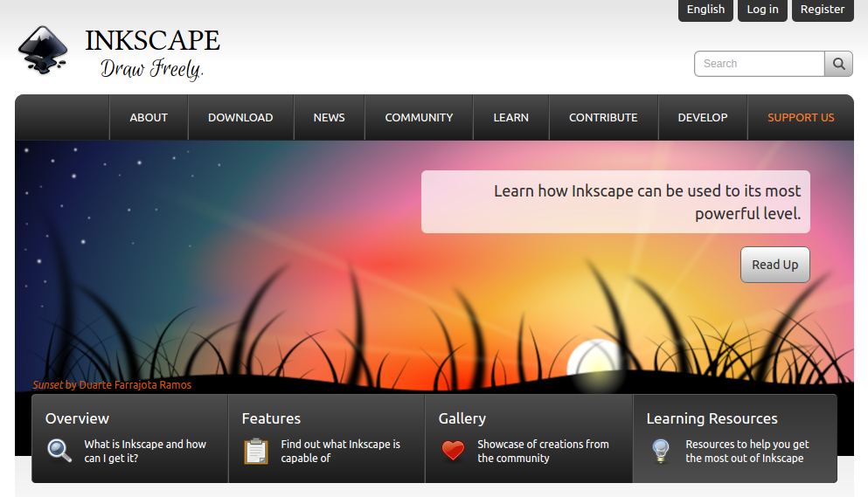
Task: Click the Log in button
Action: (762, 10)
